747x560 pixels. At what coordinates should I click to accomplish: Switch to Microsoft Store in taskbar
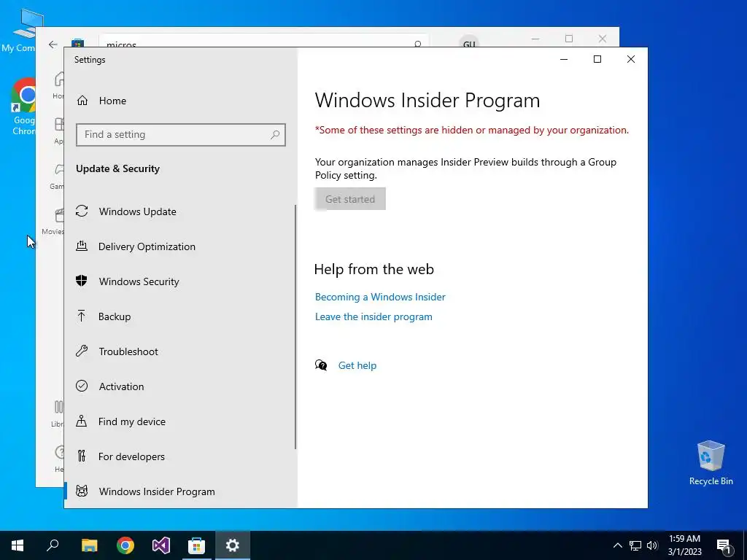(x=196, y=545)
